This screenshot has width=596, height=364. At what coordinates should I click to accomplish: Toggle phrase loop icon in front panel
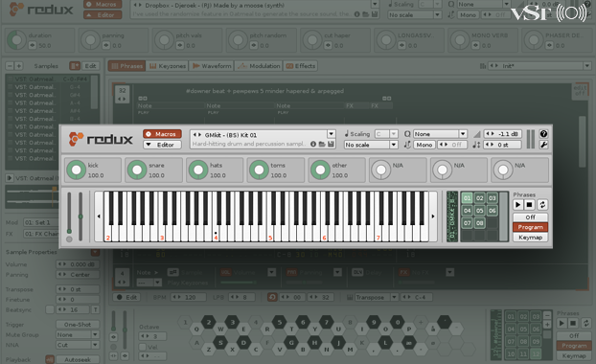click(542, 205)
